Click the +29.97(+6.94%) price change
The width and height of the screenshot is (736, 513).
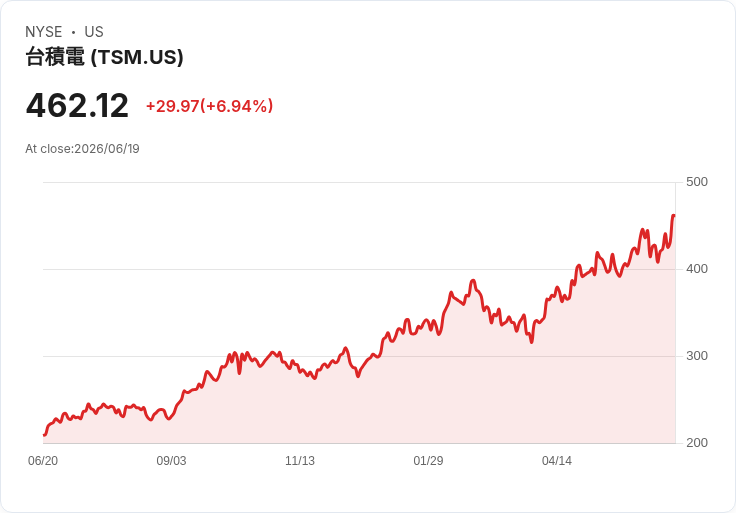click(209, 106)
